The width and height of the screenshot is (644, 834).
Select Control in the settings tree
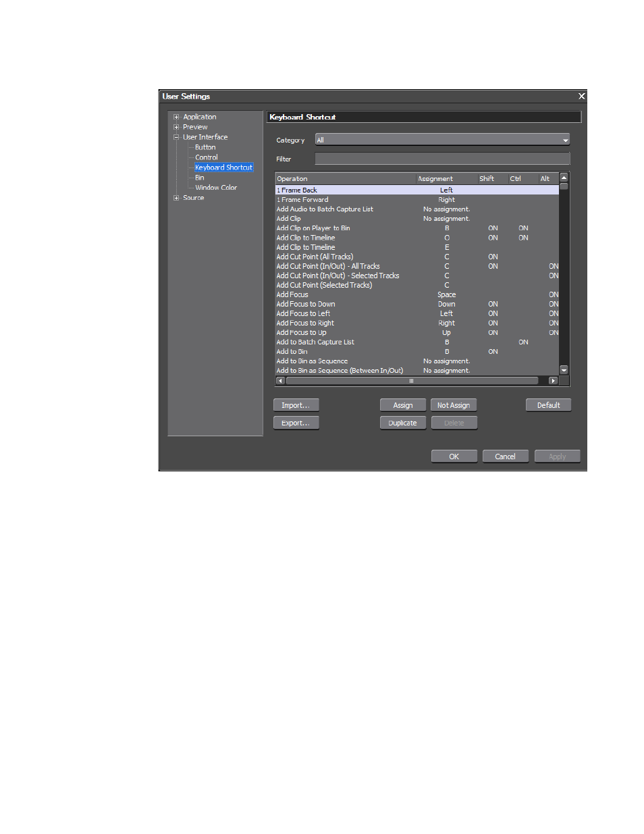207,157
